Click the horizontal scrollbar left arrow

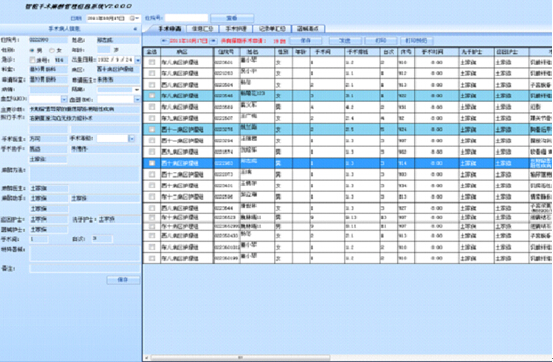tap(147, 357)
